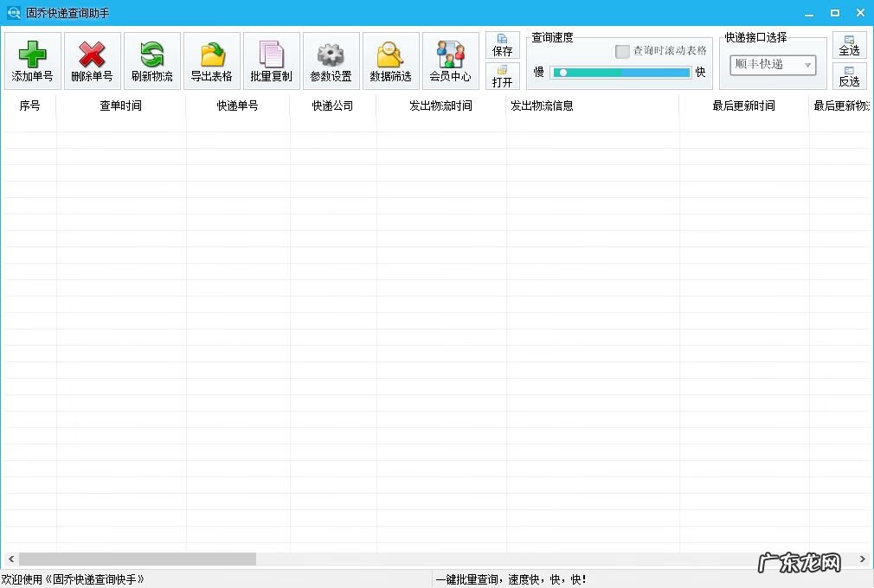Open the 导出表格 export tool
The width and height of the screenshot is (874, 588).
(x=211, y=60)
